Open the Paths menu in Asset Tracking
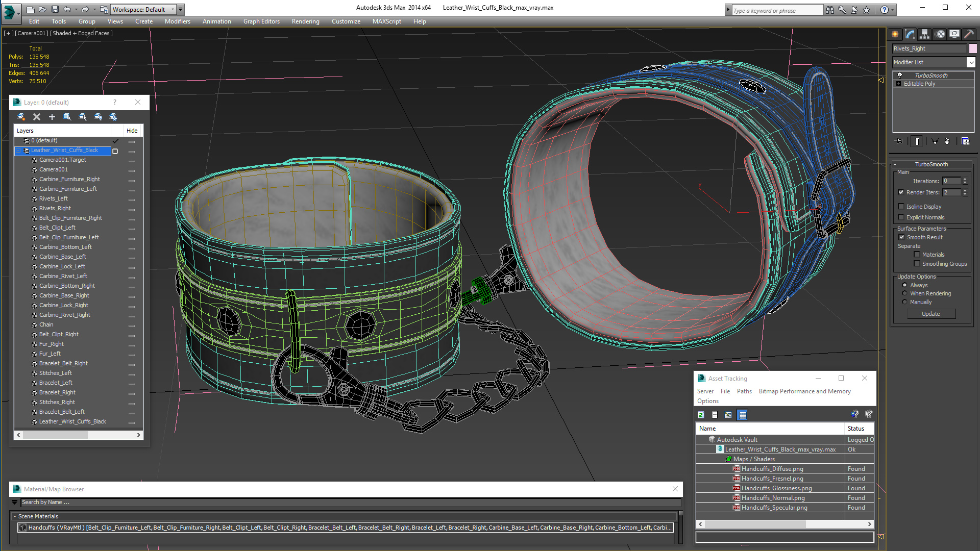Screen dimensions: 980x551 click(x=744, y=391)
